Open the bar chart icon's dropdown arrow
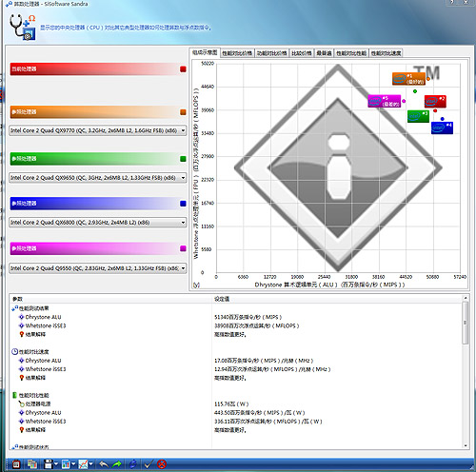 [73, 464]
